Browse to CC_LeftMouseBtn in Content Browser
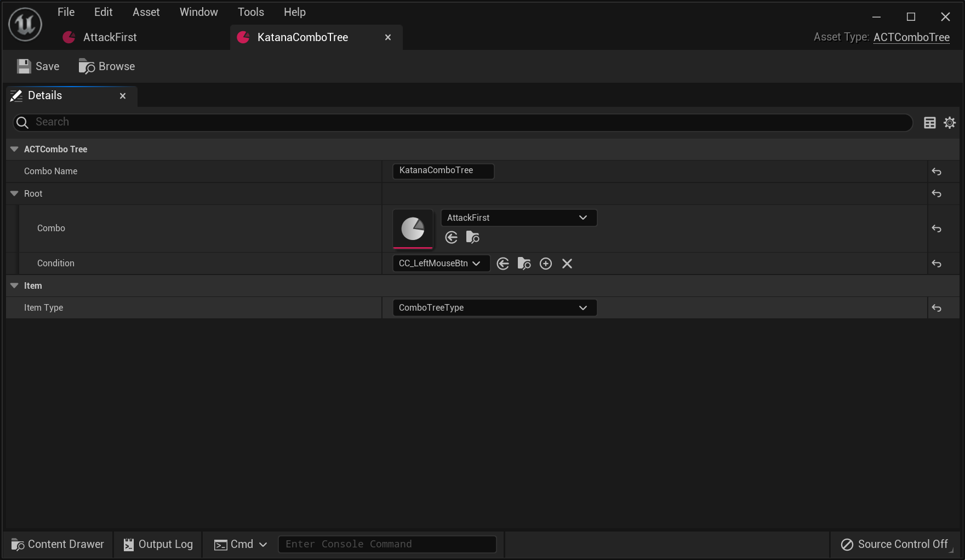Viewport: 965px width, 560px height. [x=524, y=264]
